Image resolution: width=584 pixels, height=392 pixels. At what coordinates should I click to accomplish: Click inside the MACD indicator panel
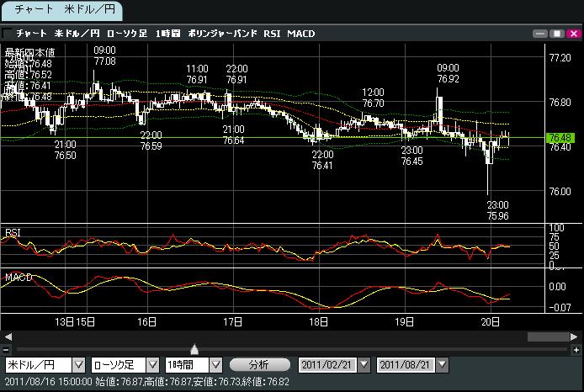(252, 290)
